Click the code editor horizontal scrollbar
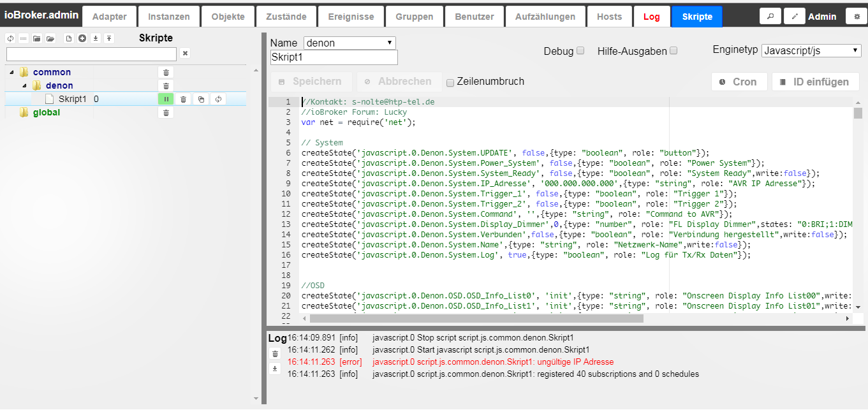Viewport: 868px width, 410px height. pos(476,318)
